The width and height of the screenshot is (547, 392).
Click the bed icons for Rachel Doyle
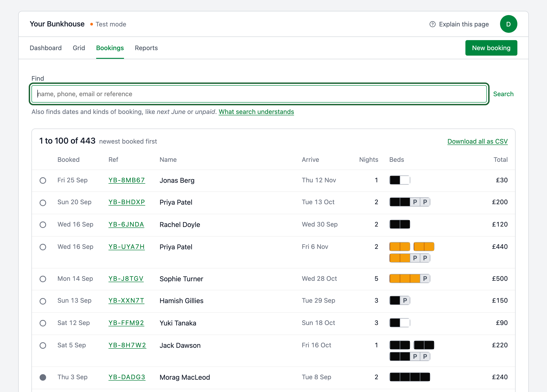click(400, 224)
